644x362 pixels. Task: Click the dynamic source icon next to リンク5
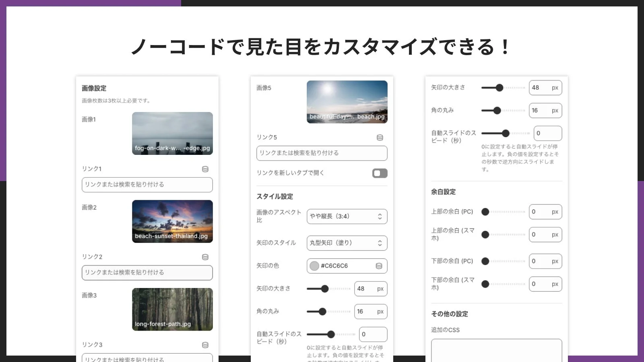[380, 137]
